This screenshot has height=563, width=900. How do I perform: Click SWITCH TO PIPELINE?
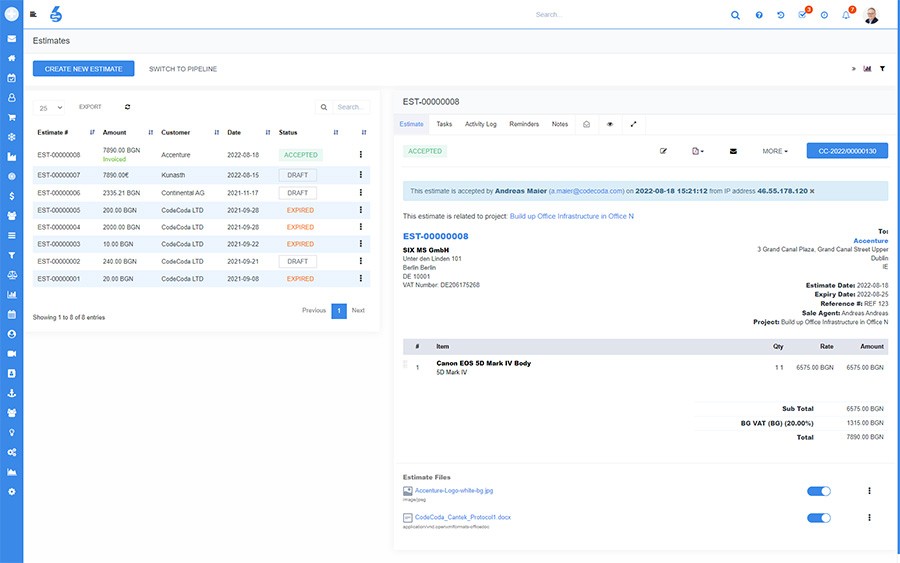point(183,69)
